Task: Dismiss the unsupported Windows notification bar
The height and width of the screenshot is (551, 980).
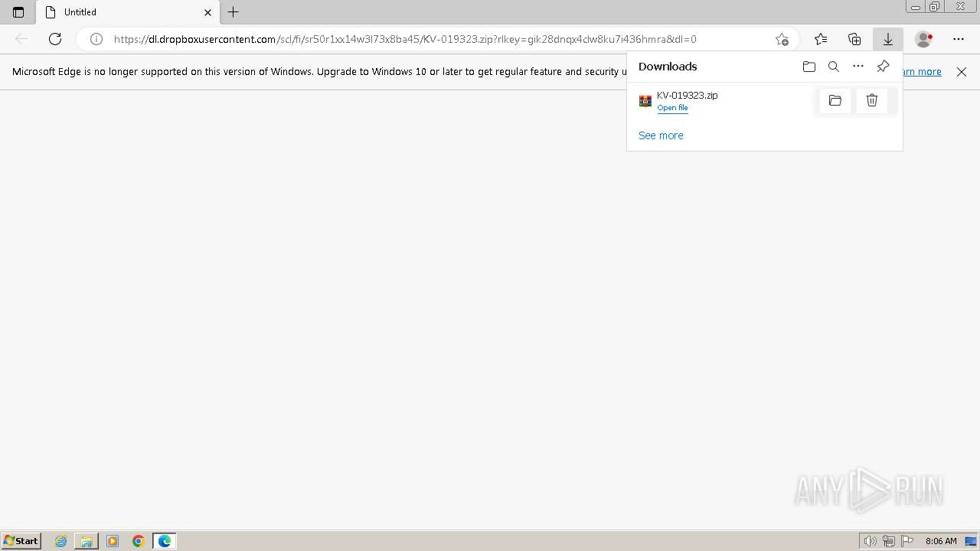Action: pyautogui.click(x=962, y=72)
